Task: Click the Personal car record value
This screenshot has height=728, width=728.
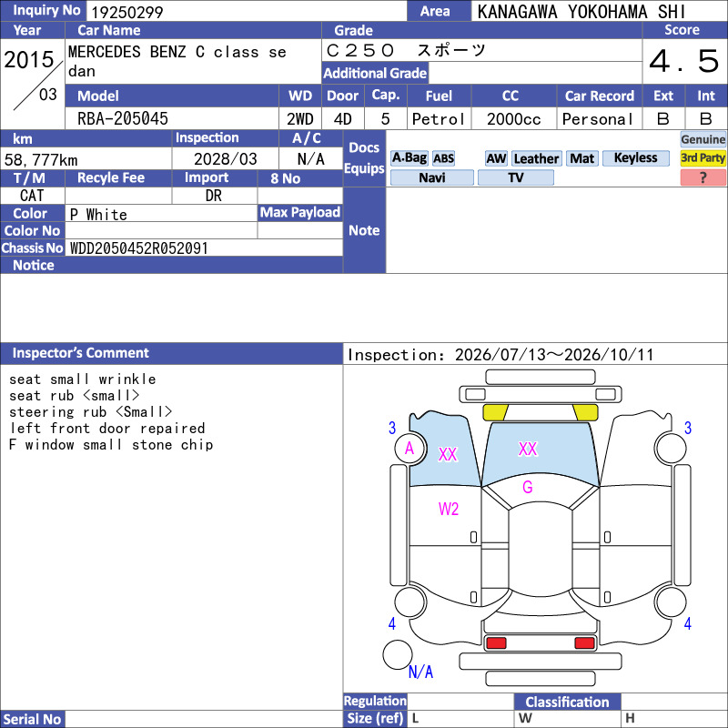Action: pyautogui.click(x=598, y=119)
